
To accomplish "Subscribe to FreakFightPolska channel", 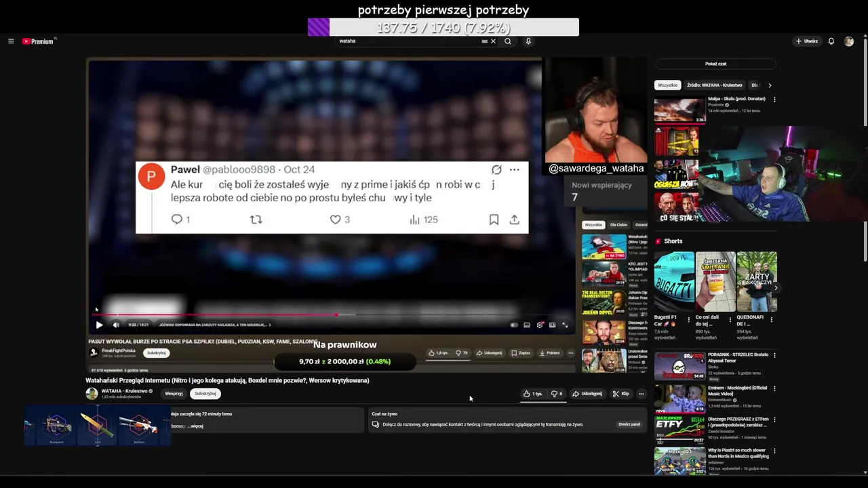I will pos(157,352).
